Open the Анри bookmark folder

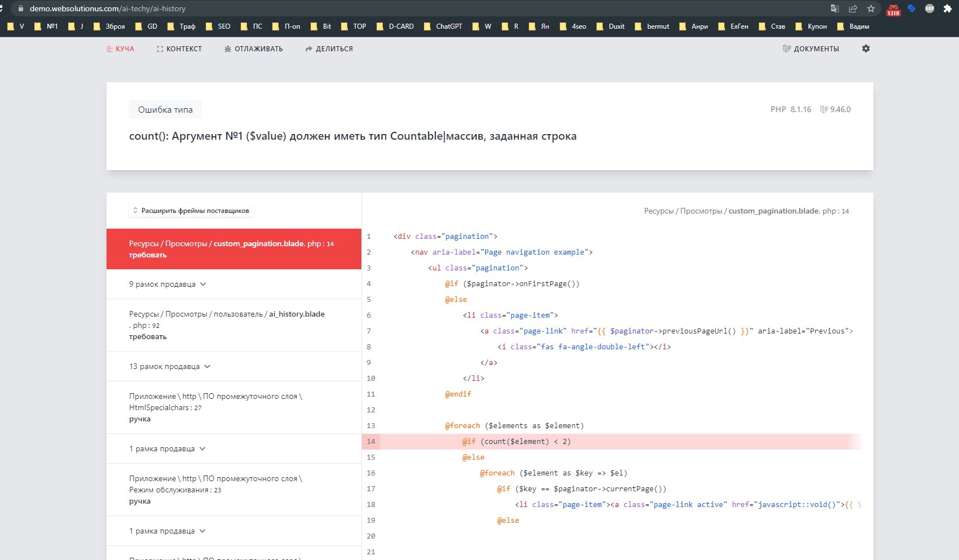[694, 26]
